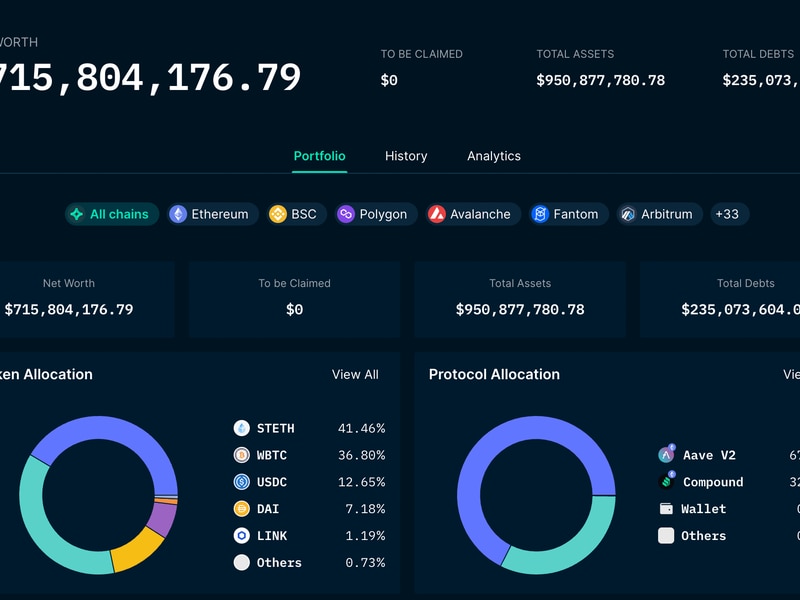Click the Aave V2 protocol icon
The width and height of the screenshot is (800, 600).
tap(666, 454)
